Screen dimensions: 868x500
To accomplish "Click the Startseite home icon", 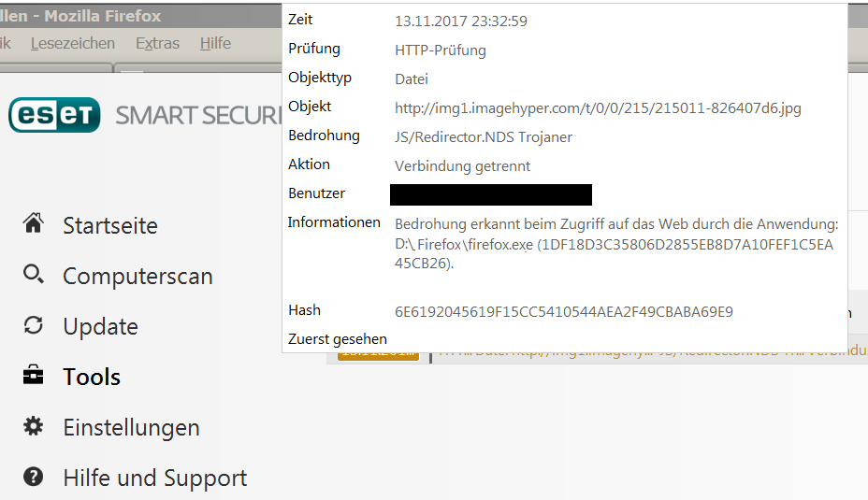I will click(x=34, y=223).
